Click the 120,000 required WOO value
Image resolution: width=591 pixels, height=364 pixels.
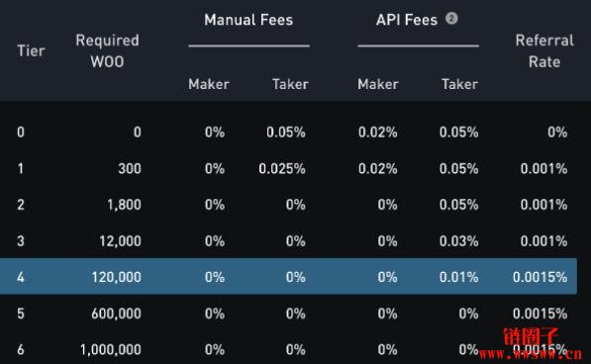pos(117,277)
